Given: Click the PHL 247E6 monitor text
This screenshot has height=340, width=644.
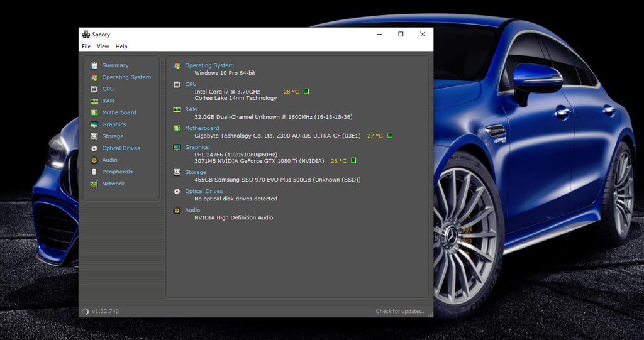Looking at the screenshot, I should (236, 155).
